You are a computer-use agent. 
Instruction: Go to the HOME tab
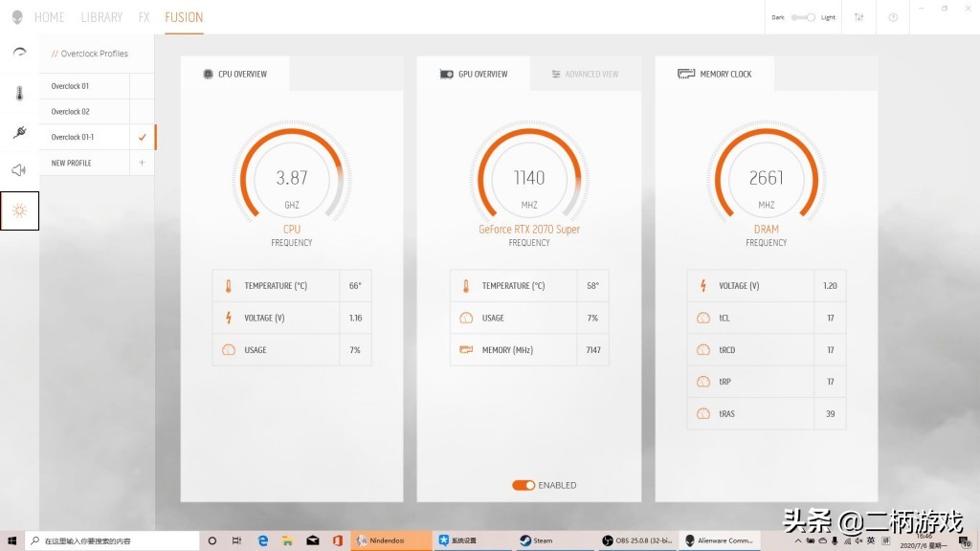(x=50, y=17)
